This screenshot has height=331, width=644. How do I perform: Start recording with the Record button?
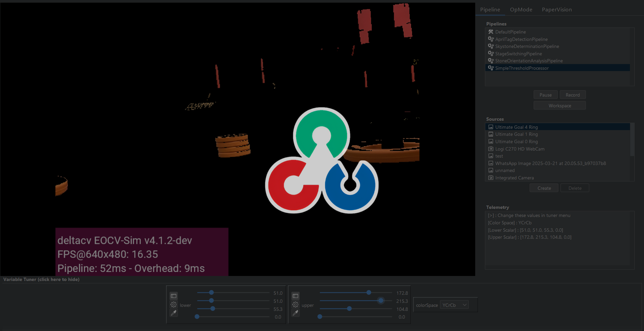[x=573, y=95]
